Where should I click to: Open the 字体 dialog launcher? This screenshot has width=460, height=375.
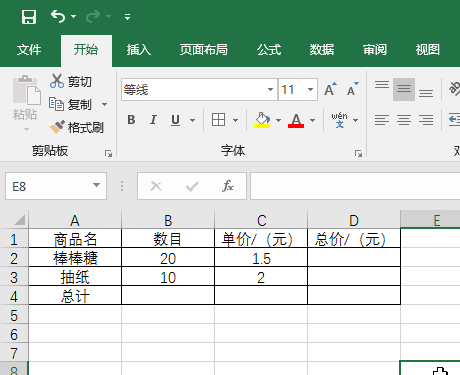tap(358, 153)
